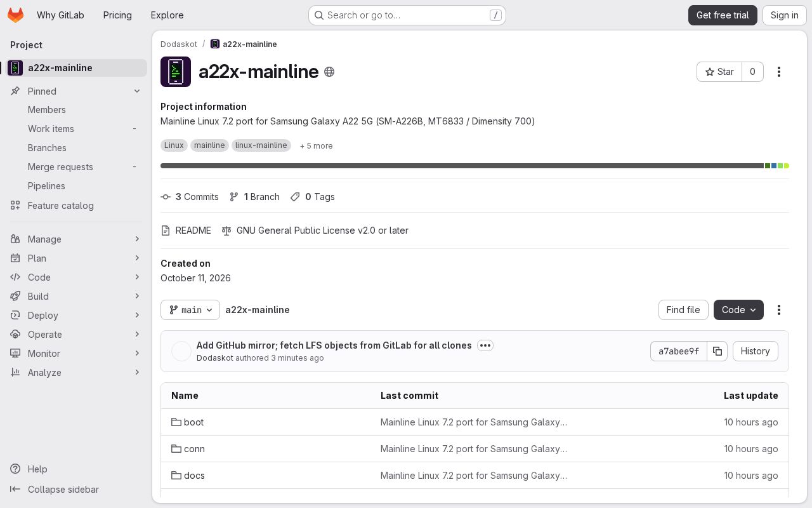Open the a22x-mainline project avatar in sidebar

(x=16, y=68)
